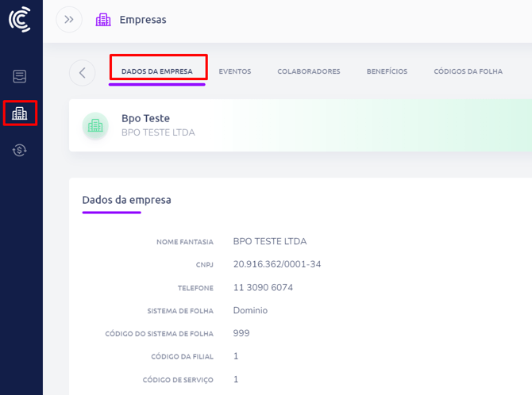Click the Bpo Teste company name
The width and height of the screenshot is (532, 395).
pos(145,118)
